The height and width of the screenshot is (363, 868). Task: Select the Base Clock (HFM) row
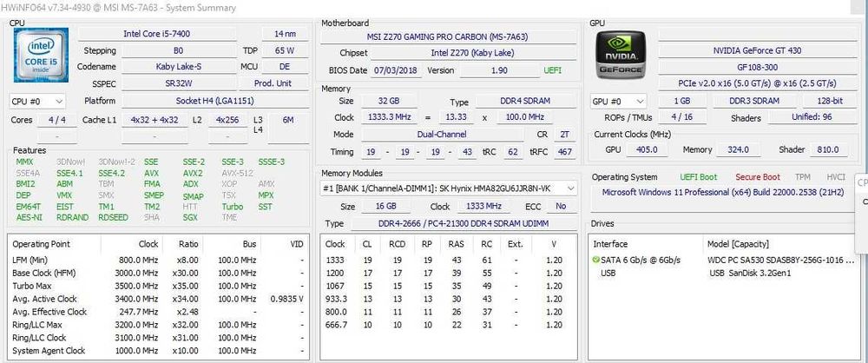pyautogui.click(x=158, y=273)
